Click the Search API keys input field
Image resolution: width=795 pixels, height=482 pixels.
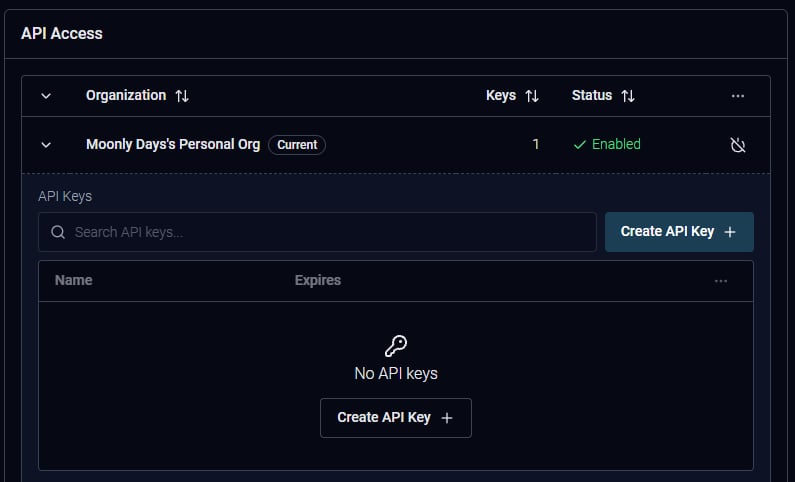(317, 232)
